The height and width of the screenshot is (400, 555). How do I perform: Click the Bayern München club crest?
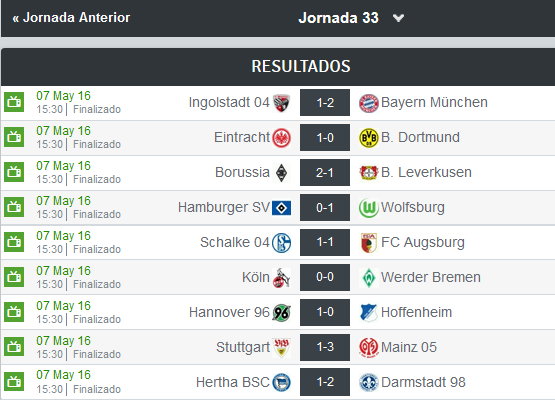tap(368, 103)
